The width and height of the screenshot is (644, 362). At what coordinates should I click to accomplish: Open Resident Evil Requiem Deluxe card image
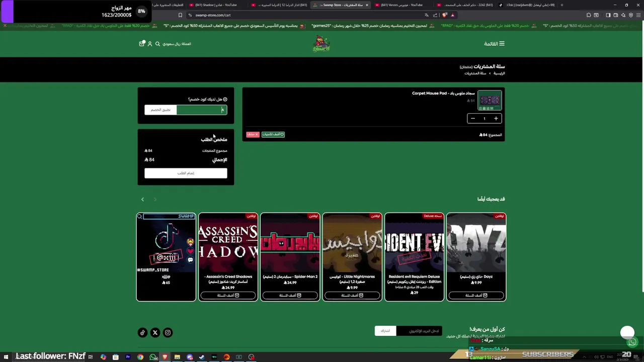414,242
